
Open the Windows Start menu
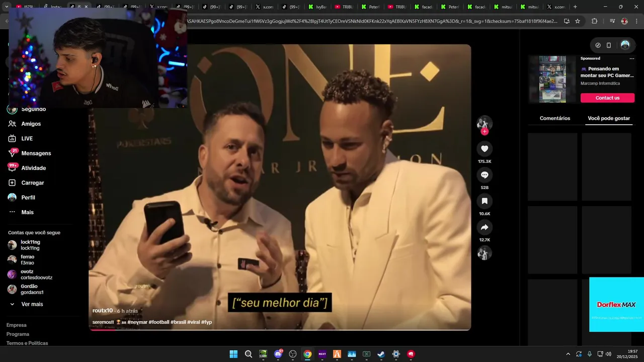233,354
